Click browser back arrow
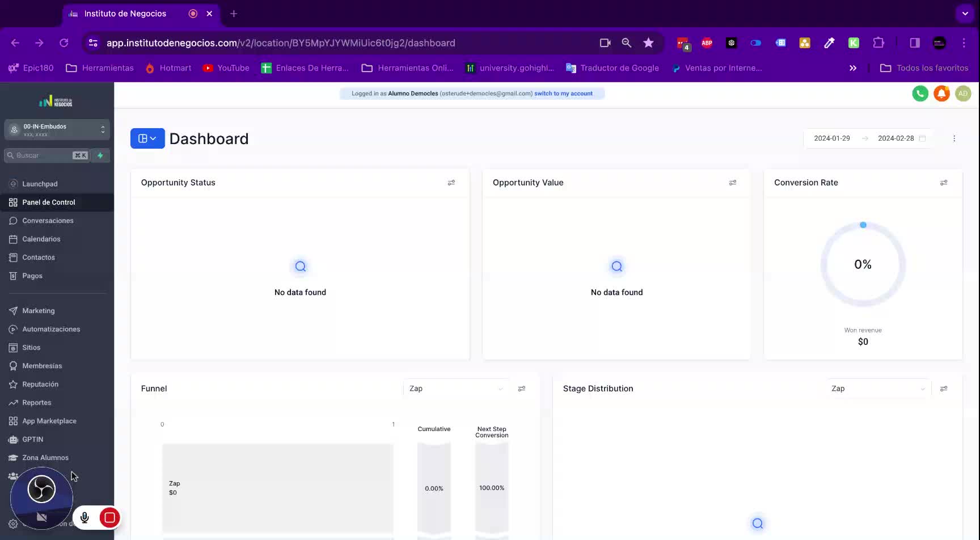This screenshot has height=540, width=980. tap(15, 43)
